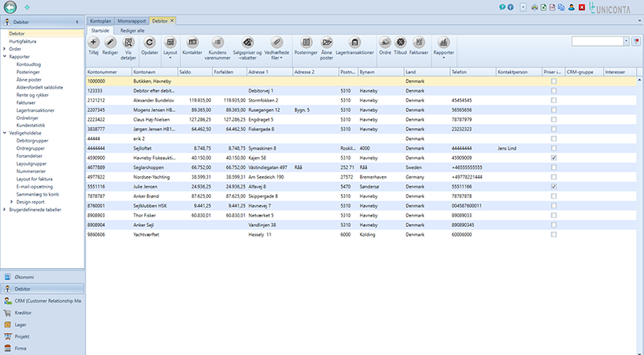Open Kundens varenummer icon
644x355 pixels.
(x=217, y=43)
